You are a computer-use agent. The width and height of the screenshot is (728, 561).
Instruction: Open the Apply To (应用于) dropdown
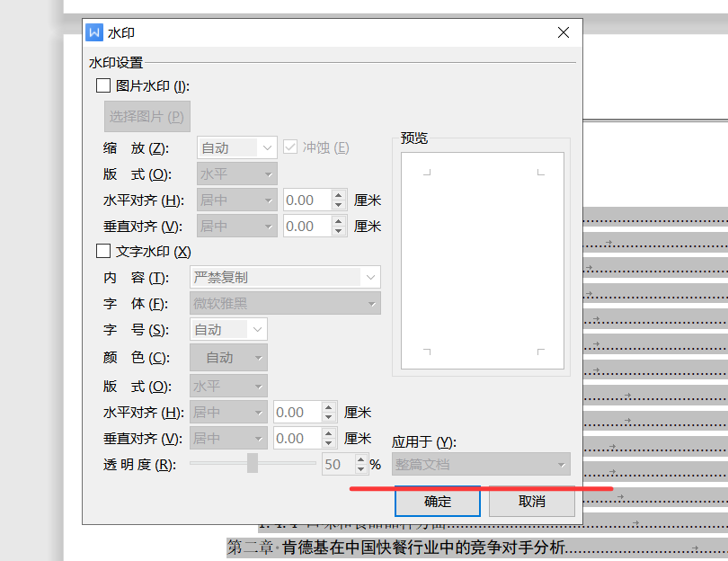coord(481,465)
